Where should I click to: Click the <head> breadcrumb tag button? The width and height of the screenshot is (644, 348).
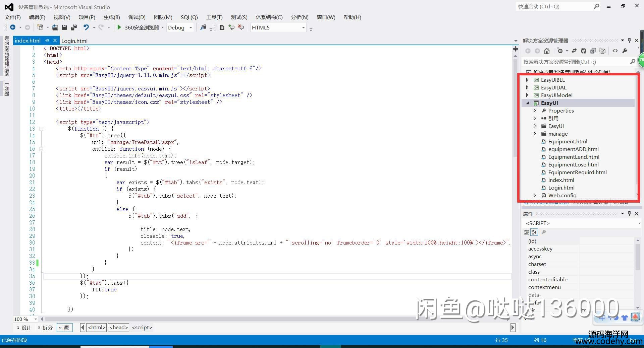pos(119,328)
